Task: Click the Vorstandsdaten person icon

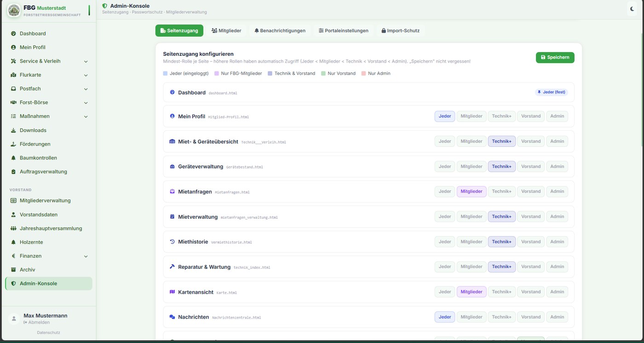Action: (x=13, y=215)
